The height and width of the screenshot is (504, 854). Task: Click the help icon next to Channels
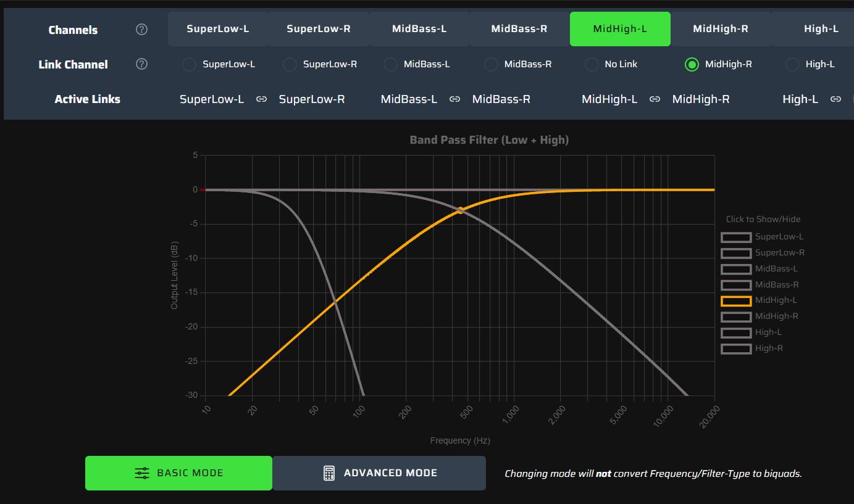(x=141, y=30)
